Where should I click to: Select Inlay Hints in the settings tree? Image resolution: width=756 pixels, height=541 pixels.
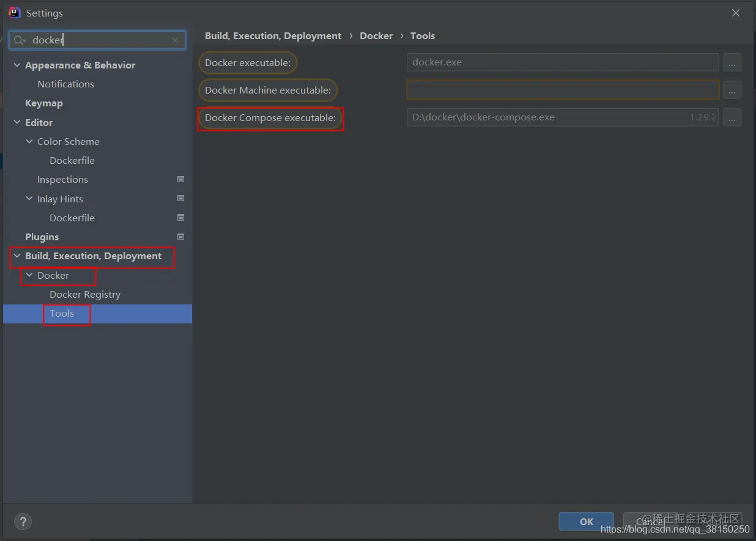pyautogui.click(x=60, y=199)
